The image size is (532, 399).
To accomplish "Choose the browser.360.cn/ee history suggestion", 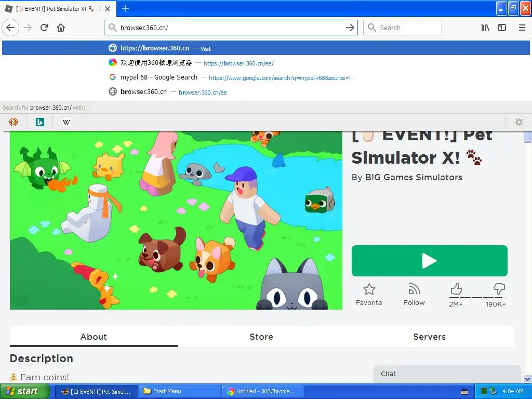I will 265,92.
